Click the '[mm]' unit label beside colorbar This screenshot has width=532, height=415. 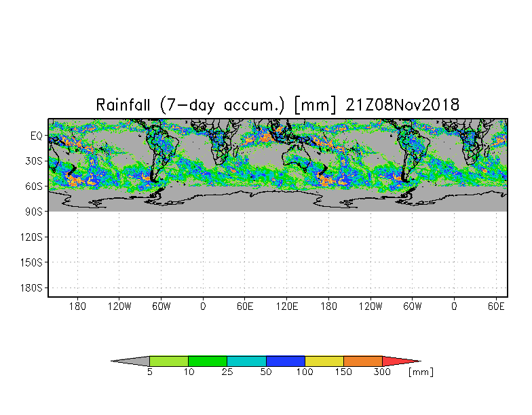coord(421,372)
